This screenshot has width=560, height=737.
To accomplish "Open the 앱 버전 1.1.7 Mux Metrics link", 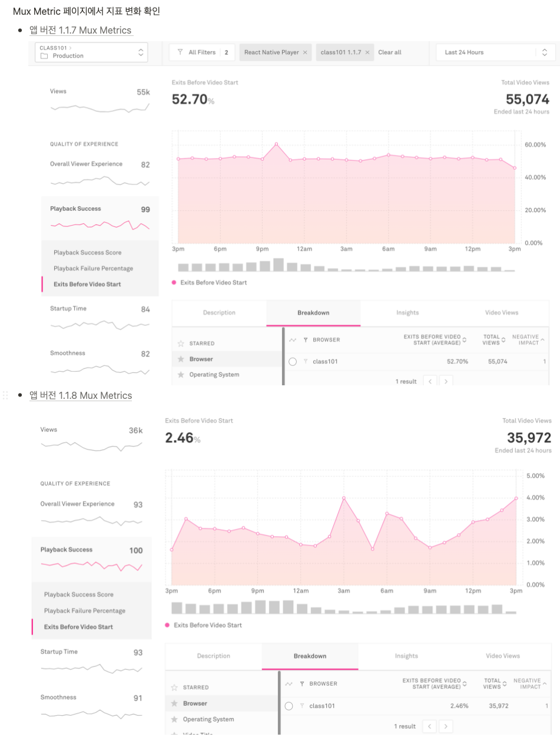I will (x=82, y=30).
